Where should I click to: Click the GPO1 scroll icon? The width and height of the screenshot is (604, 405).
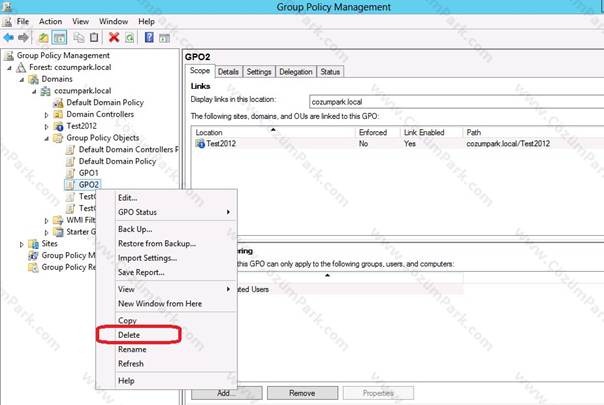[70, 173]
